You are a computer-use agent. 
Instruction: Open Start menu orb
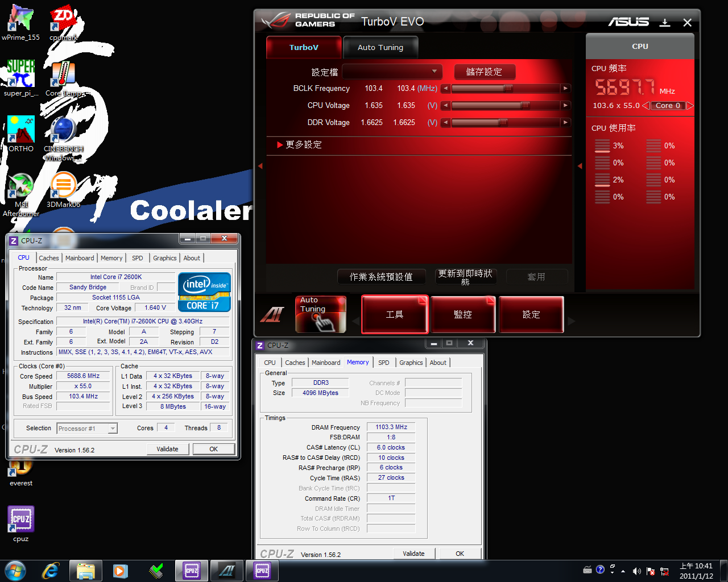coord(15,571)
